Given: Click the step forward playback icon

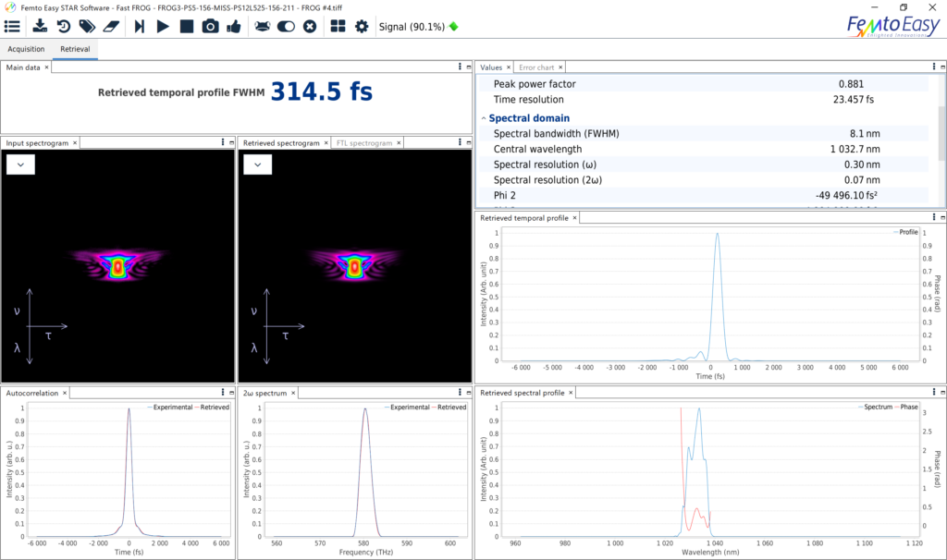Looking at the screenshot, I should coord(140,27).
